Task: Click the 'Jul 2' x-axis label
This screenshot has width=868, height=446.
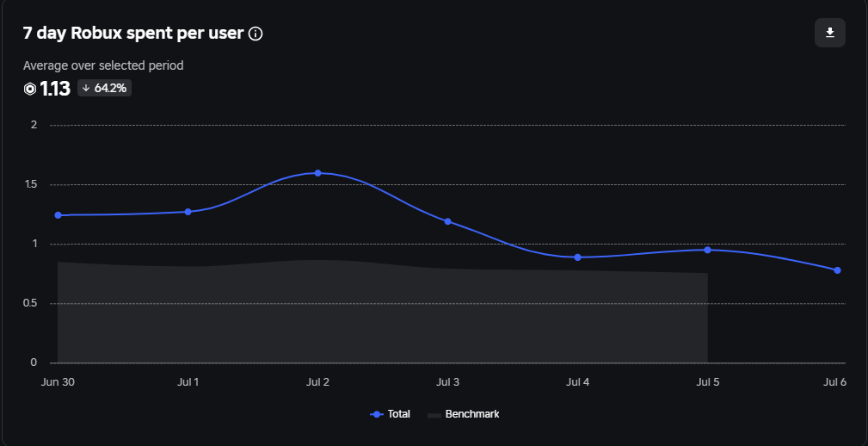Action: (317, 382)
